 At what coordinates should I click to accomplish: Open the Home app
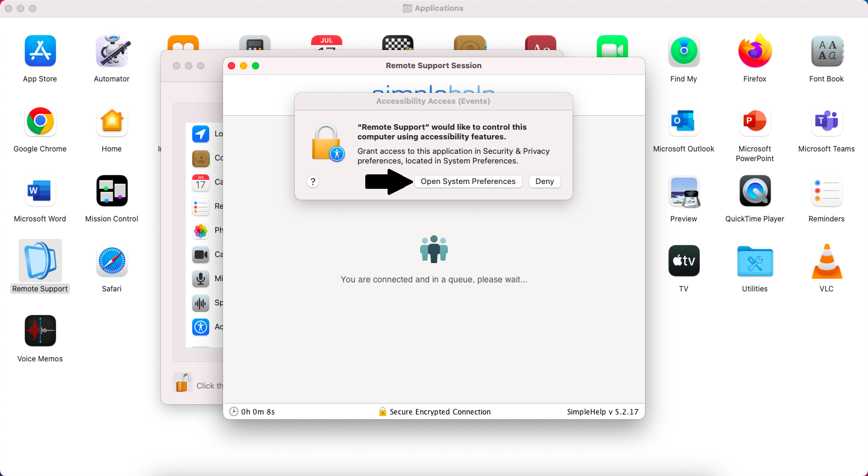coord(112,121)
